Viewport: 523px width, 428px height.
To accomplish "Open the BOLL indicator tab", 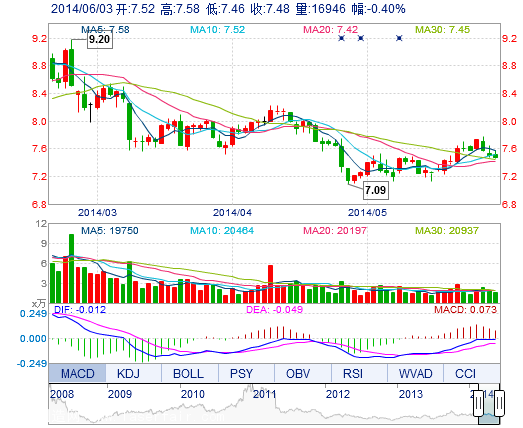I will pos(189,373).
